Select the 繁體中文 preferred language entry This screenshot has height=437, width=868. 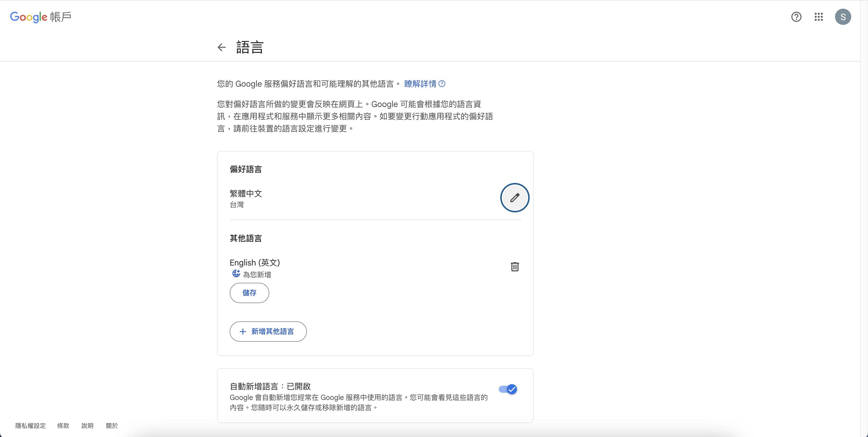[x=246, y=194]
